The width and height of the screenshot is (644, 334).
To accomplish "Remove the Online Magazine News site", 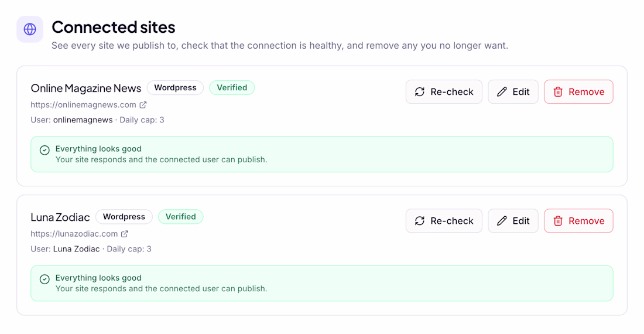I will coord(578,91).
